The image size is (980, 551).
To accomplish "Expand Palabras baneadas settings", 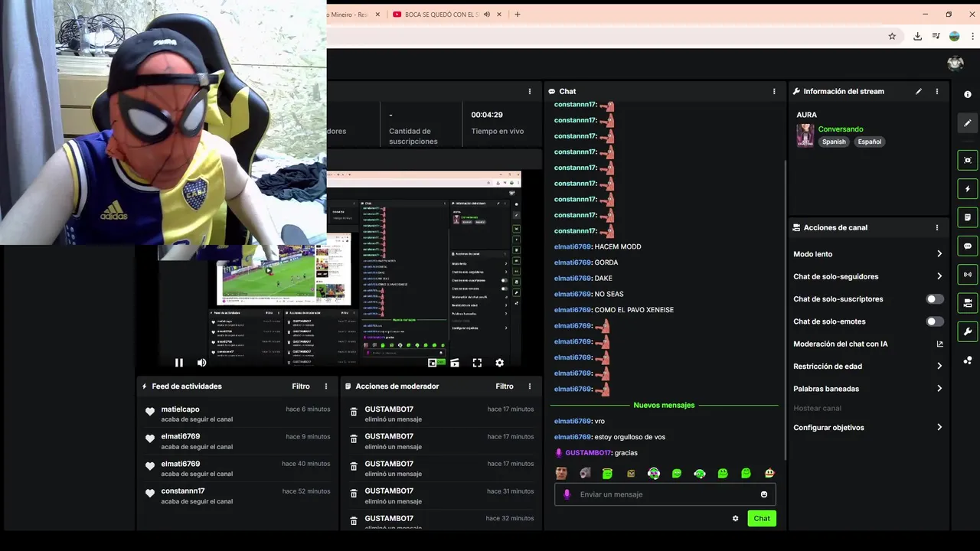I will 868,389.
